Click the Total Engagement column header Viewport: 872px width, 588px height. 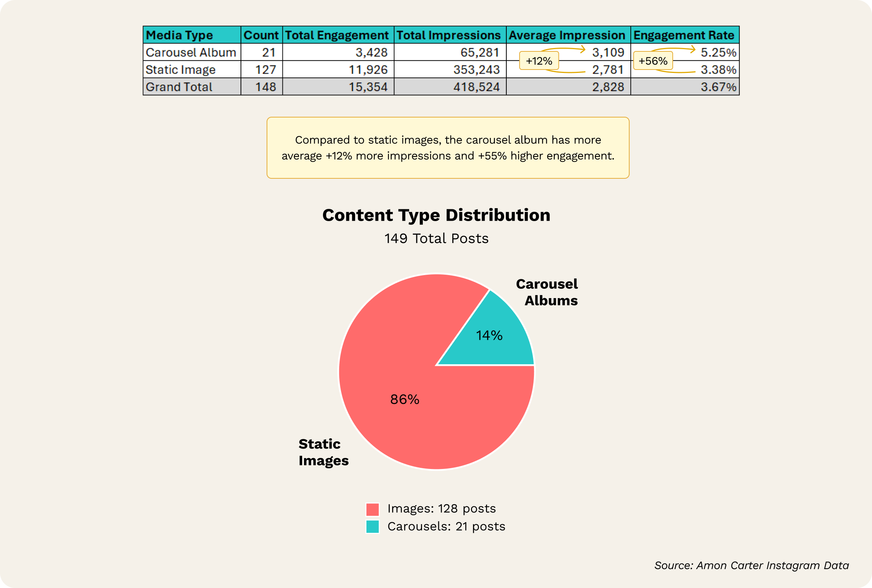point(338,35)
